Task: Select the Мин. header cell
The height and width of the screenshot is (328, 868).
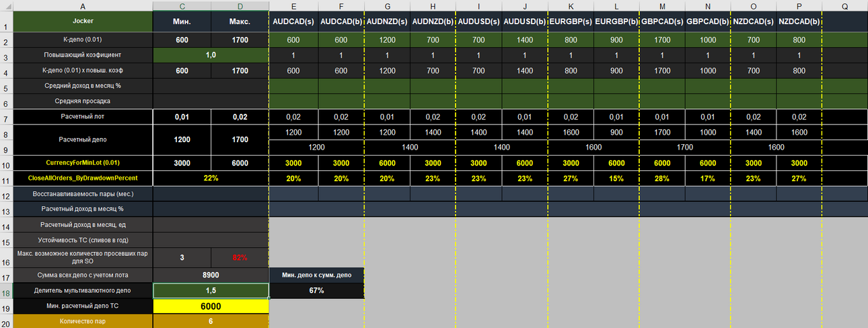Action: click(x=182, y=22)
